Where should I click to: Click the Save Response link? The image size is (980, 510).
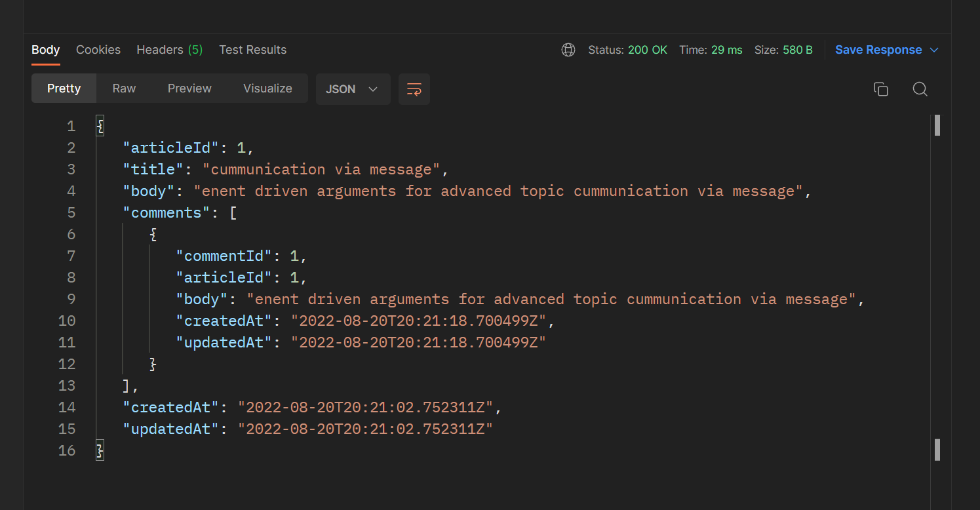(x=878, y=50)
